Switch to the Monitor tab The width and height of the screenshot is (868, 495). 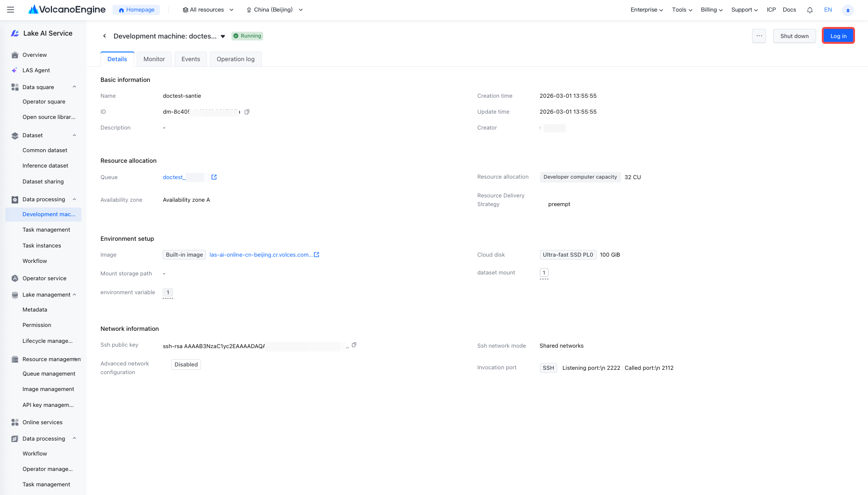(154, 59)
